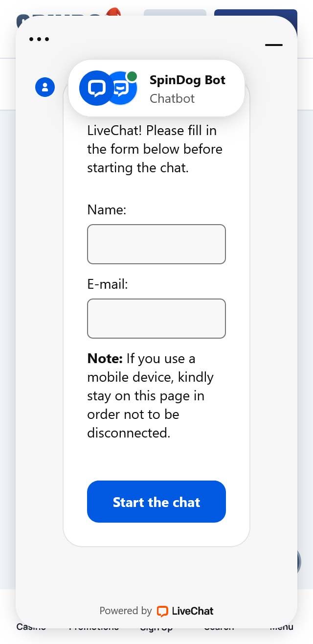Screen dimensions: 313x644
Task: Select the Sign Up tab
Action: [156, 628]
